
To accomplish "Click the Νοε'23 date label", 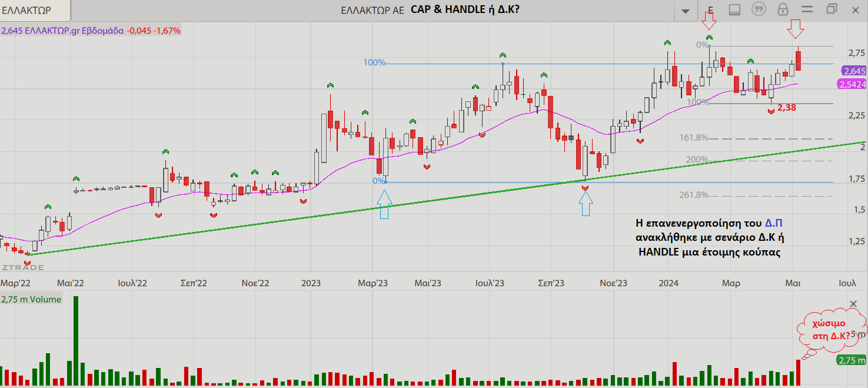I will [613, 283].
